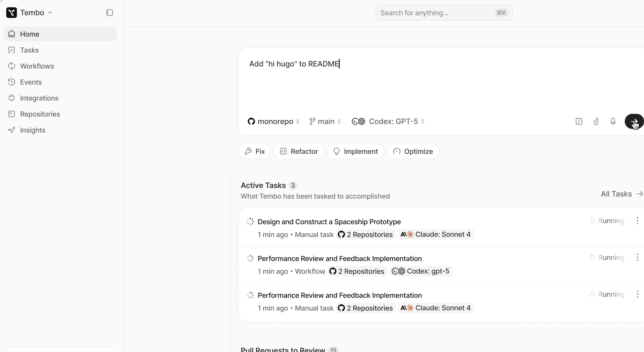Open the All Tasks link
This screenshot has height=352, width=644.
[621, 194]
